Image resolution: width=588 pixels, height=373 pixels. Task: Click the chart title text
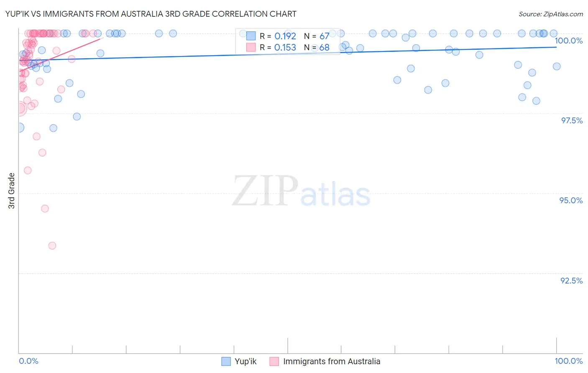[x=151, y=14]
